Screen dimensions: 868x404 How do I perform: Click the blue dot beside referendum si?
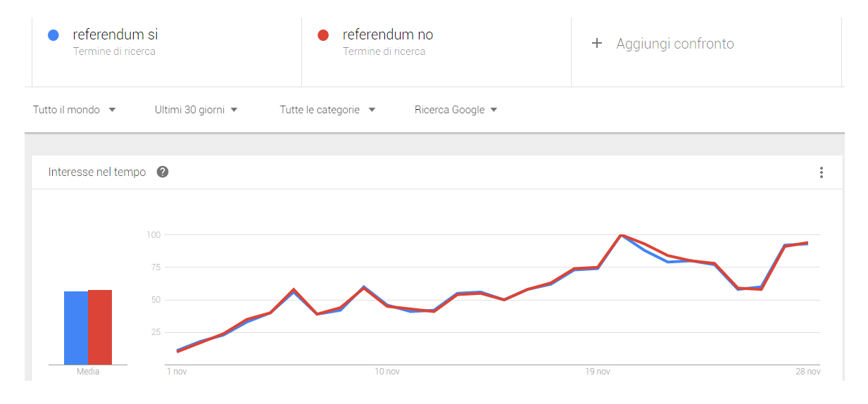53,35
